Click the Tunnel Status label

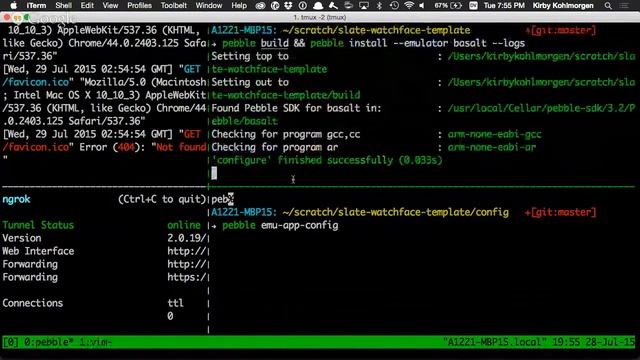pyautogui.click(x=38, y=225)
